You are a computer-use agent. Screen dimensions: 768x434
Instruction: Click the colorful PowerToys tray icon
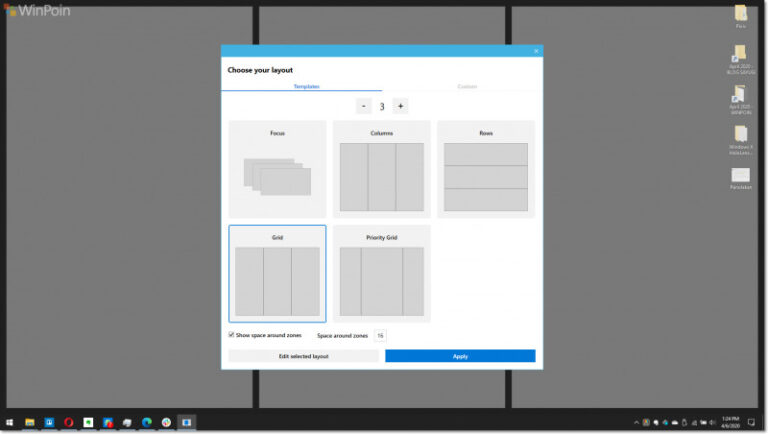(x=646, y=423)
